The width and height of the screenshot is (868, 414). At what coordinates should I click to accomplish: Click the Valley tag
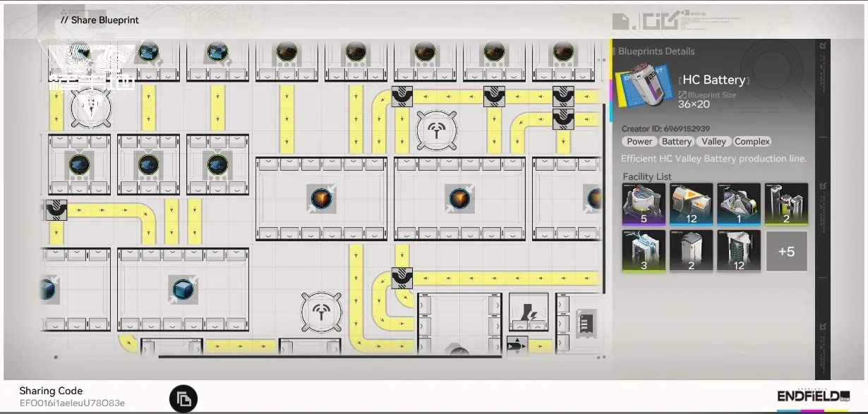713,142
